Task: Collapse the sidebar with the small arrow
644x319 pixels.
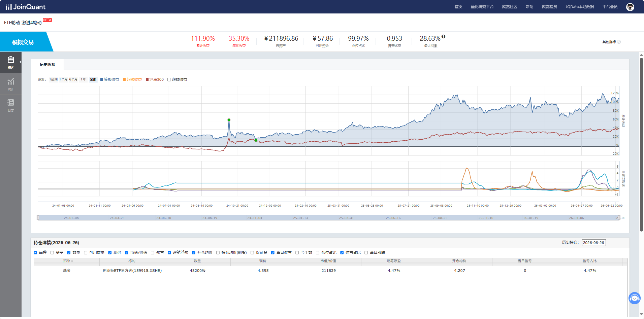Action: (20, 62)
